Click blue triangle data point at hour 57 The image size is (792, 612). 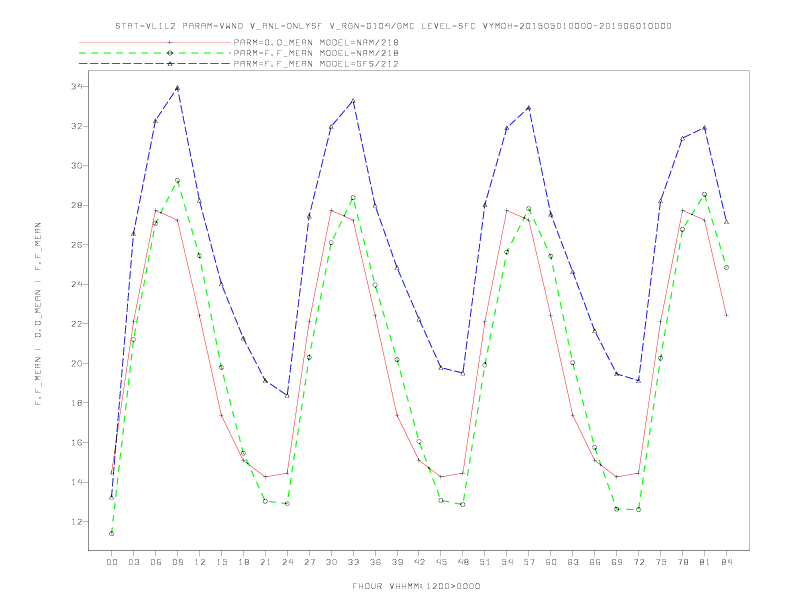coord(528,108)
